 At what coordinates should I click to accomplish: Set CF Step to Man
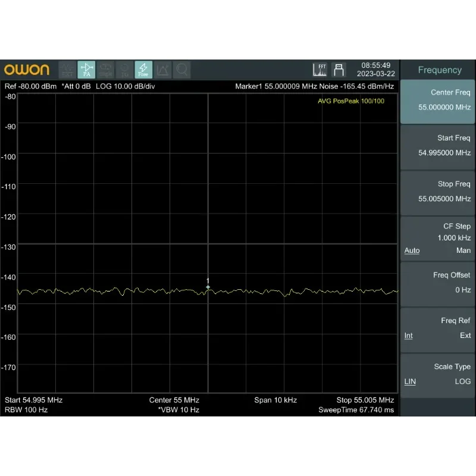463,250
